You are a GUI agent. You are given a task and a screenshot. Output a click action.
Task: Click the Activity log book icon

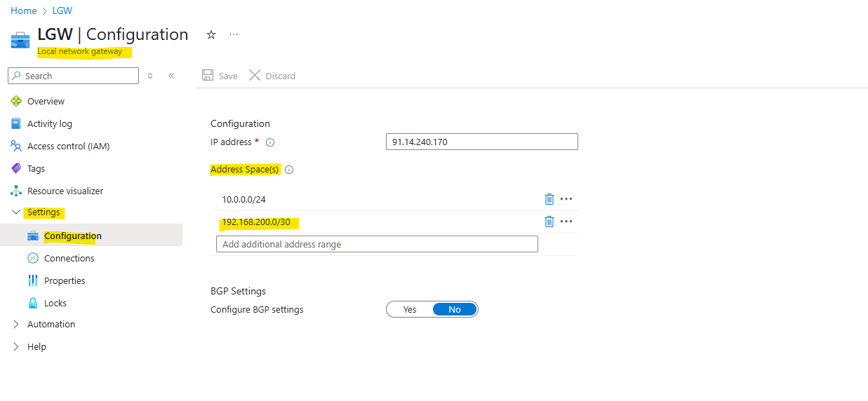click(x=16, y=123)
